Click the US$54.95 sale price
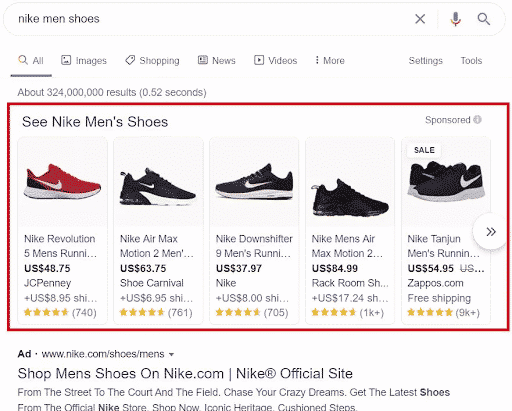Viewport: 512px width, 411px height. coord(430,268)
